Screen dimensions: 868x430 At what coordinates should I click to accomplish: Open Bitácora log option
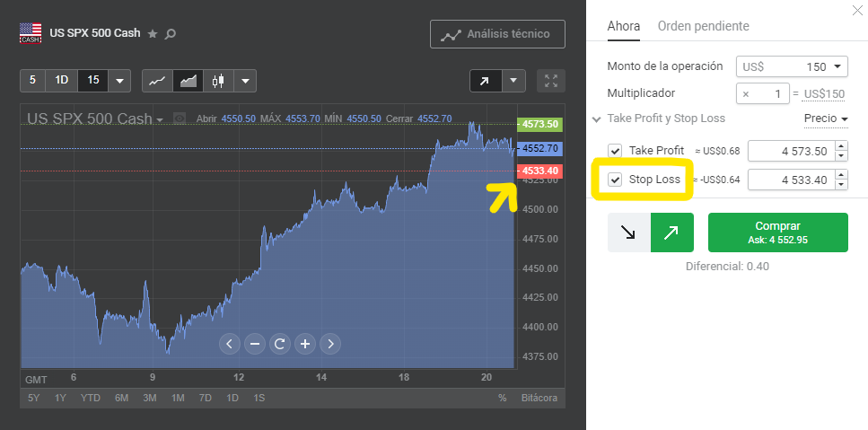[539, 398]
